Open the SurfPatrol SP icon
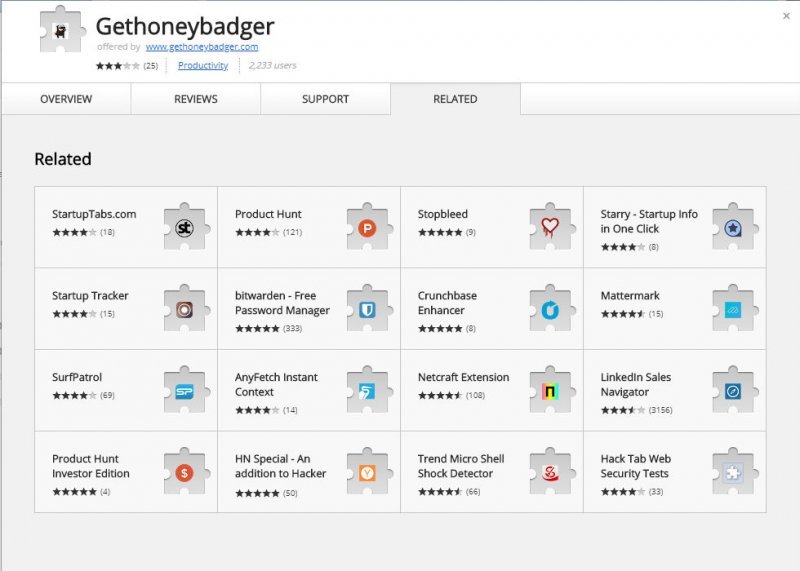 click(185, 390)
